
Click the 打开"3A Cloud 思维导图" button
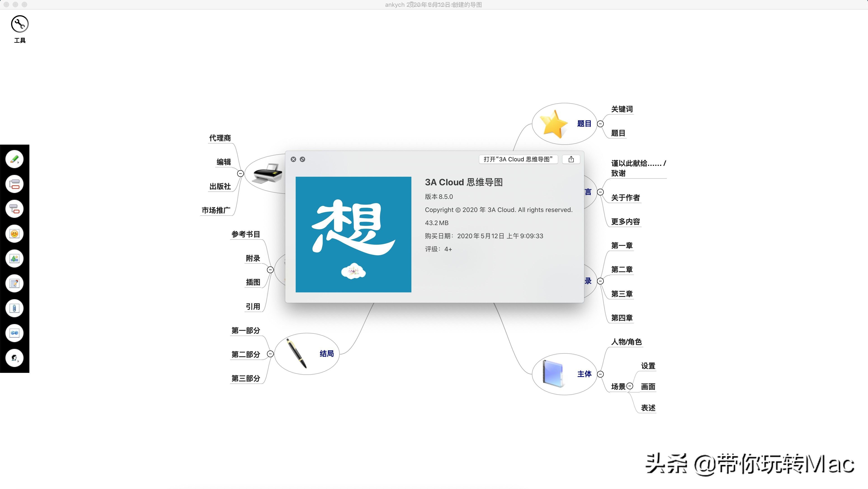pos(518,159)
